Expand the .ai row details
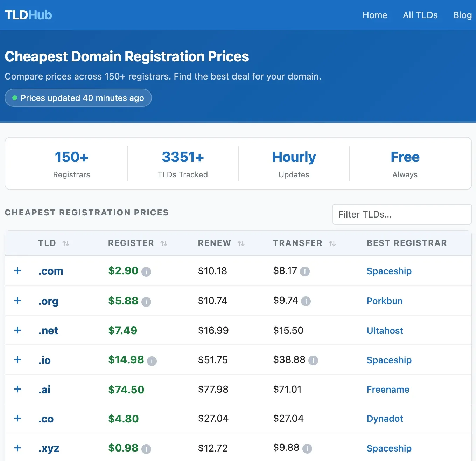476x461 pixels. (x=17, y=389)
